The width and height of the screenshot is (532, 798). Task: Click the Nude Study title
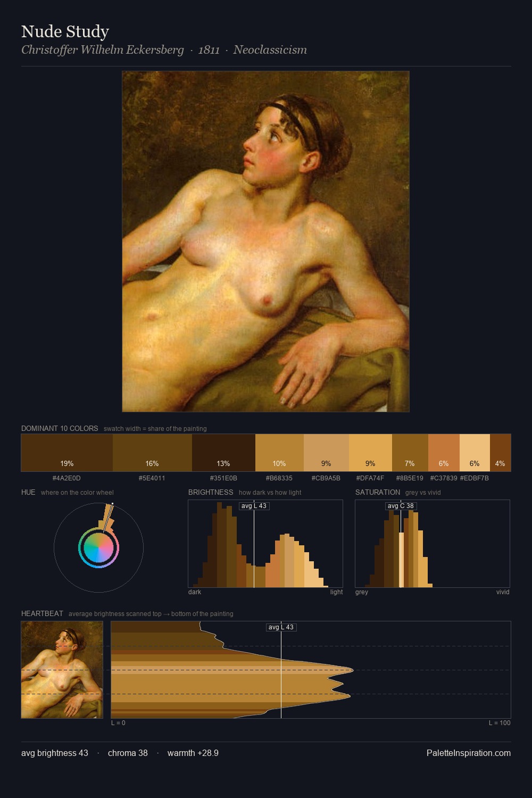[x=65, y=31]
